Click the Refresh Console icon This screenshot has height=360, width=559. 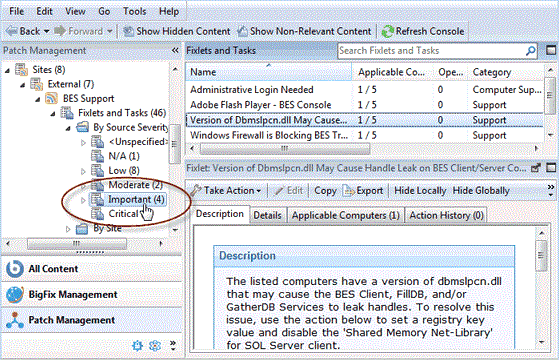[387, 32]
